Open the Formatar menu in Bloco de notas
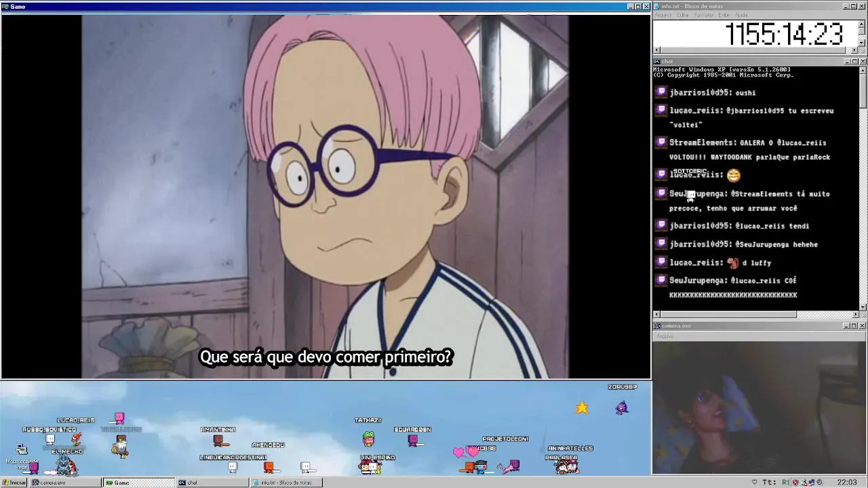This screenshot has width=868, height=488. pyautogui.click(x=704, y=15)
